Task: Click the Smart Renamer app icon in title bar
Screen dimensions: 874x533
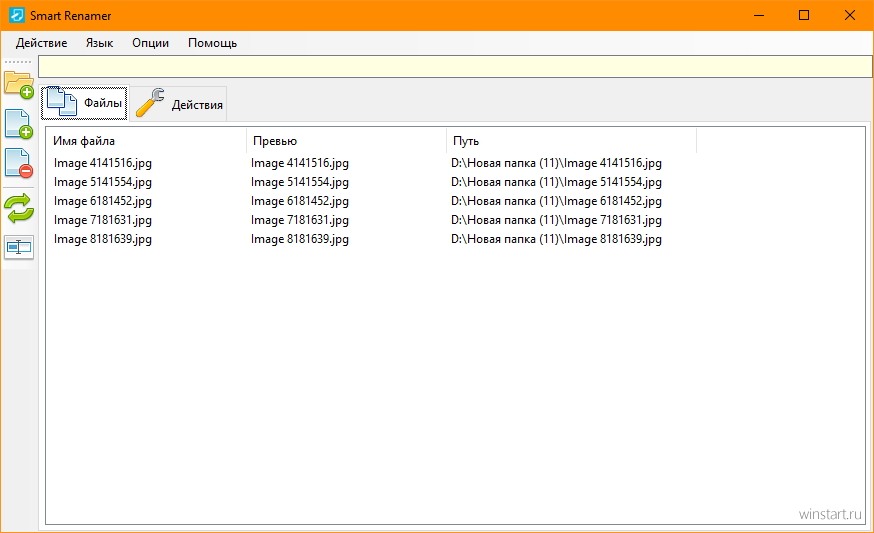Action: [x=17, y=15]
